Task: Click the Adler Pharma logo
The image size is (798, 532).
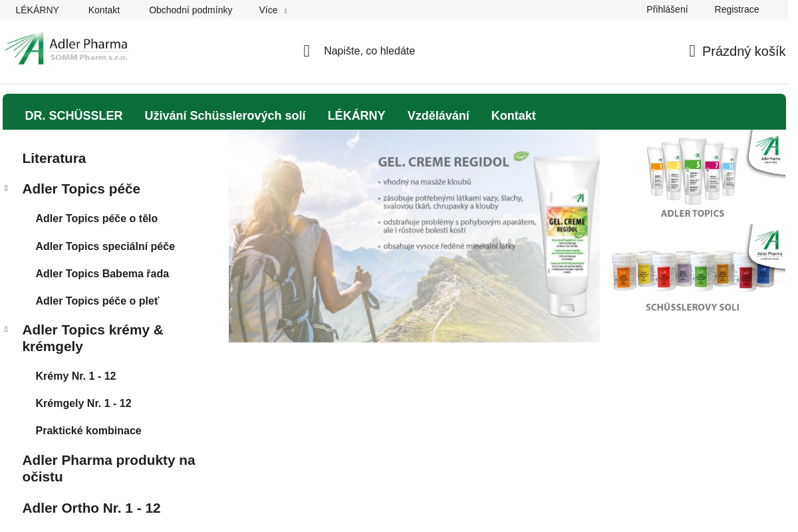Action: [x=66, y=49]
